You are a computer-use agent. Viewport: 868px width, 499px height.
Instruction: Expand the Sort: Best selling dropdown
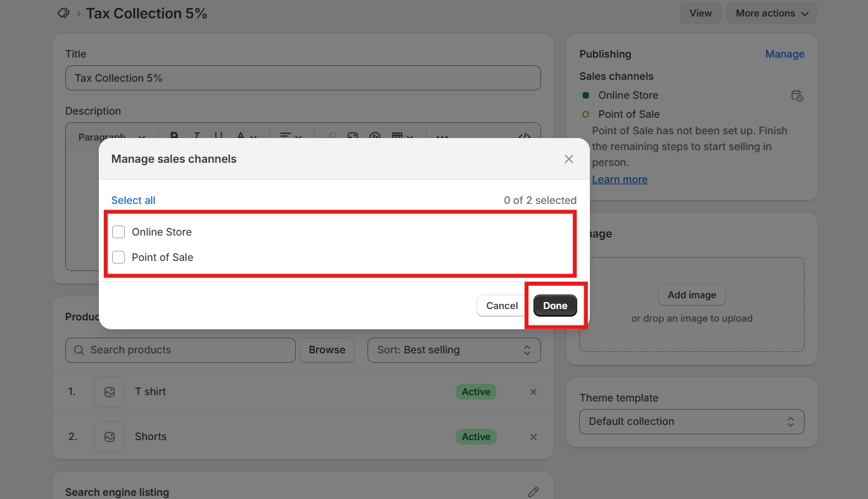pyautogui.click(x=454, y=350)
